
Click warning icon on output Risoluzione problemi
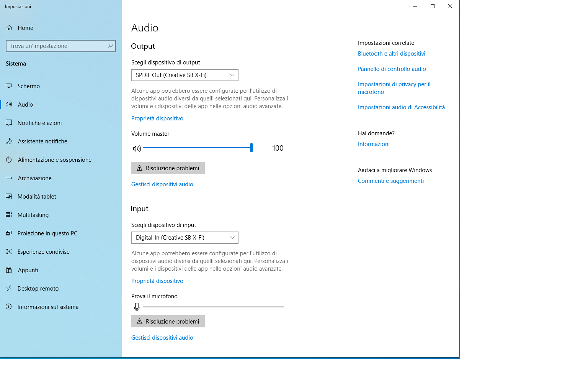point(140,168)
